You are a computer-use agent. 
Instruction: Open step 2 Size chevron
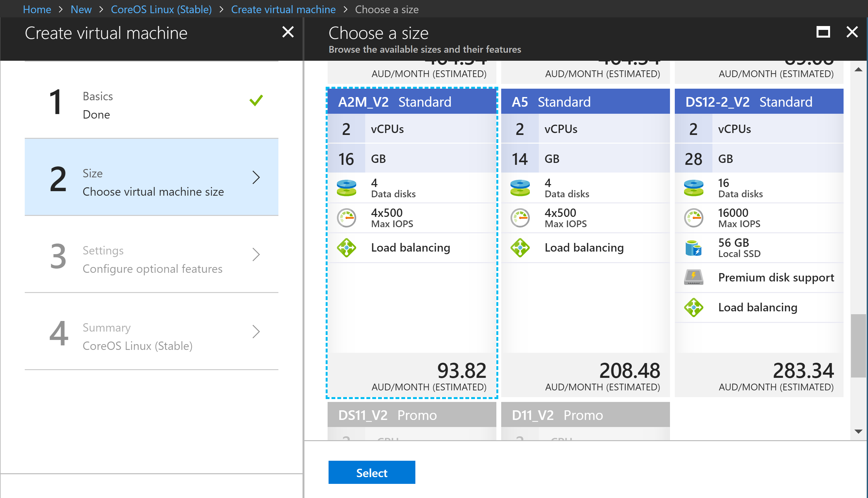(256, 177)
